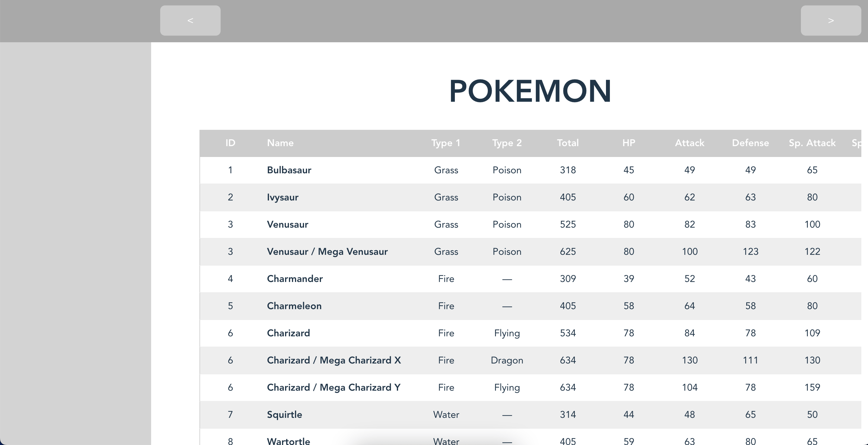
Task: Select the Type 2 column header
Action: (x=507, y=143)
